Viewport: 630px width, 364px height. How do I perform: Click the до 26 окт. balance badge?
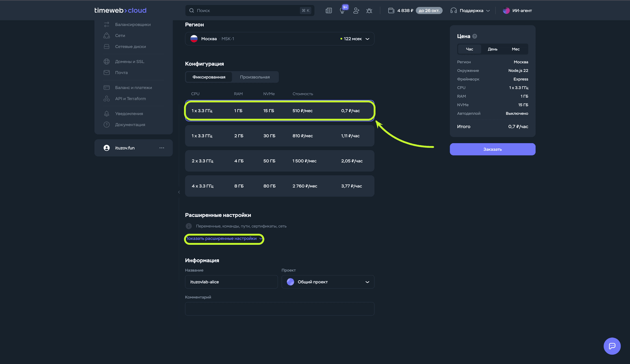(x=429, y=11)
